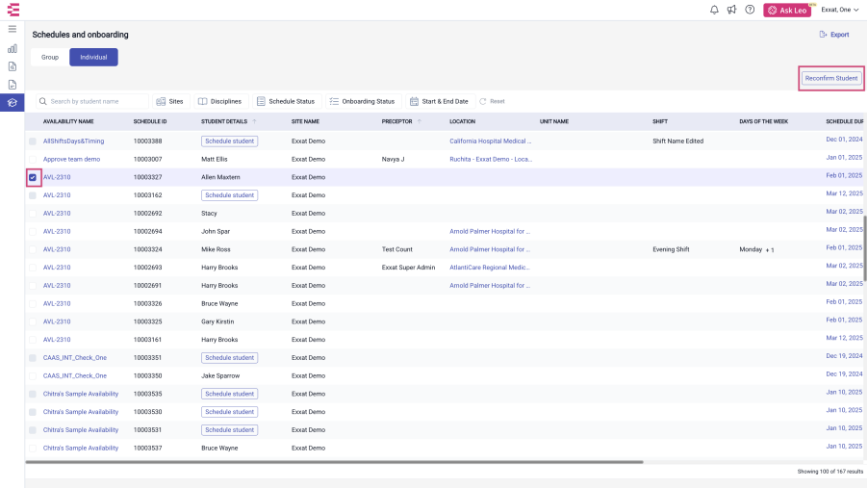Viewport: 868px width, 488px height.
Task: Click Schedule student for schedule 10003162
Action: coord(229,195)
